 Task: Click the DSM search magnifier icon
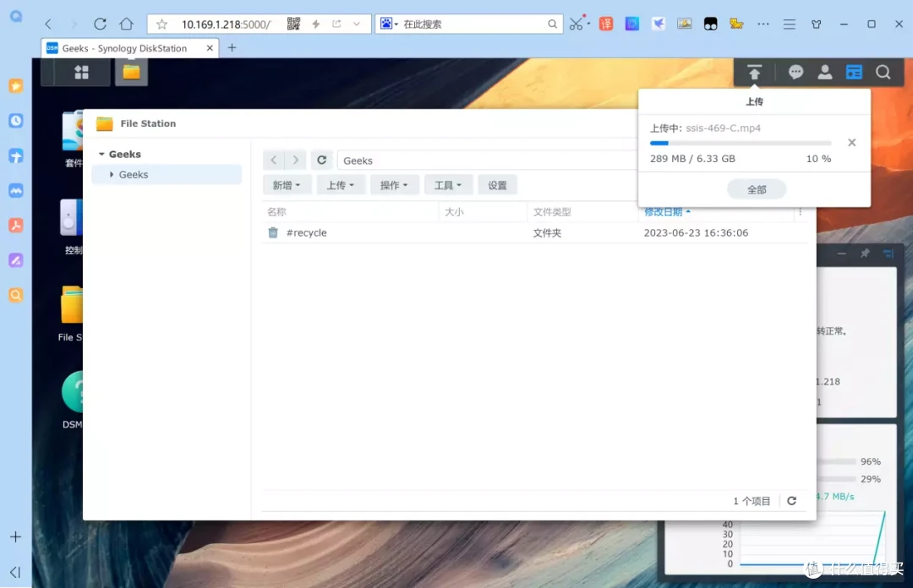883,72
